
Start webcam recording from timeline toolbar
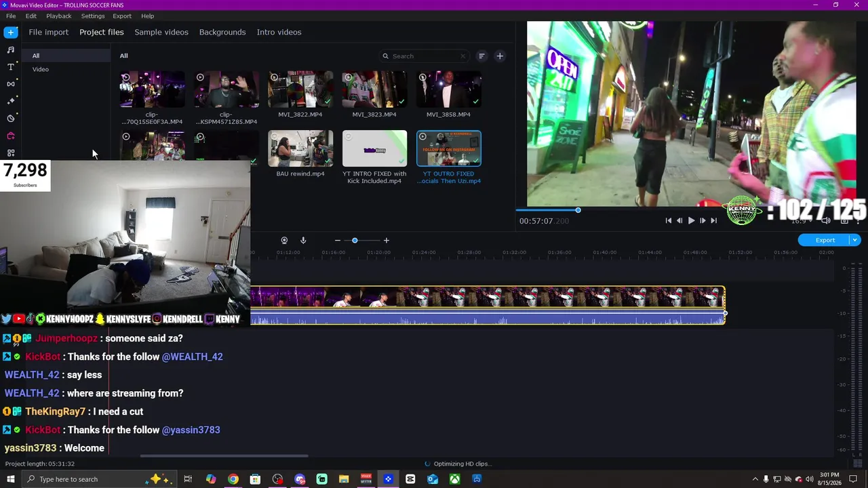coord(284,240)
